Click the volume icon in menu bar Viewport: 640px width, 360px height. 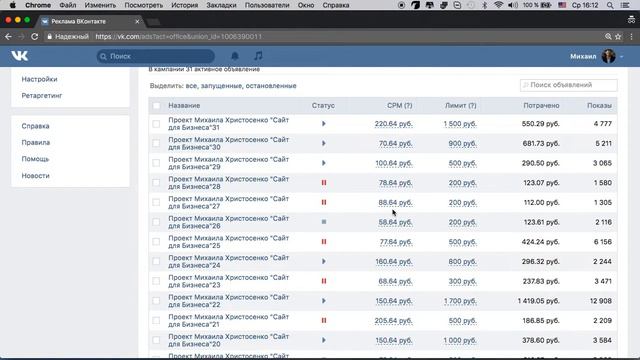point(513,5)
